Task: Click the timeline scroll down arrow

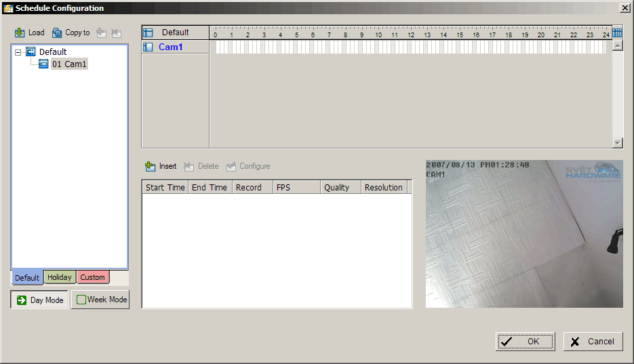Action: coord(617,143)
